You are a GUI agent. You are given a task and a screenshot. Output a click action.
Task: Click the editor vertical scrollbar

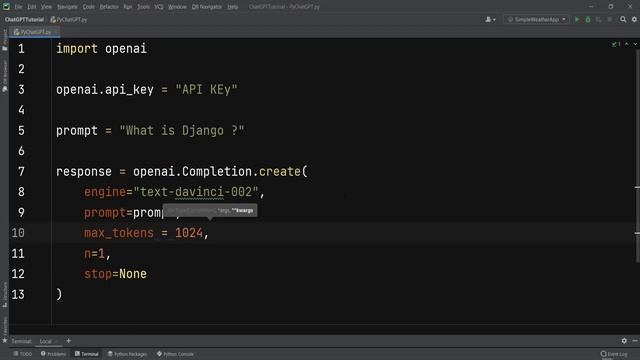[x=637, y=156]
